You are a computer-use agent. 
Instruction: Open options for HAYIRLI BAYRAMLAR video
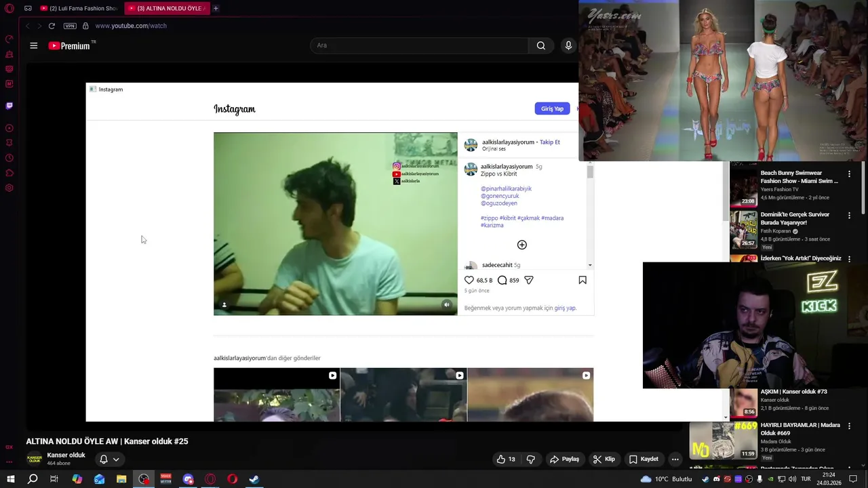pos(849,426)
